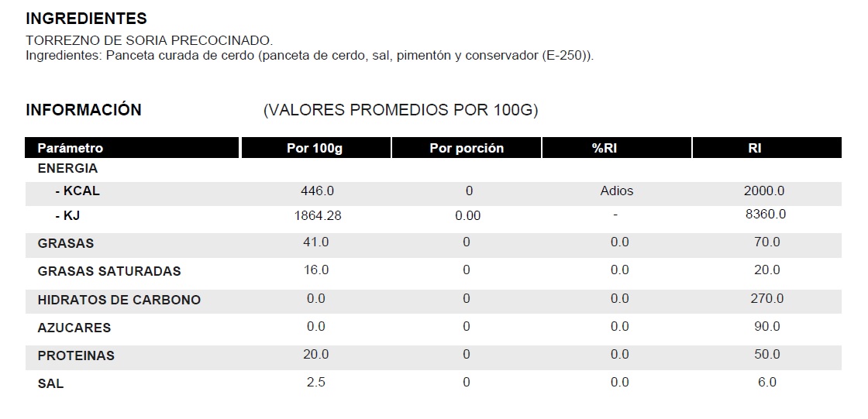868x419 pixels.
Task: Click the INFORMACIÓN heading
Action: [84, 110]
